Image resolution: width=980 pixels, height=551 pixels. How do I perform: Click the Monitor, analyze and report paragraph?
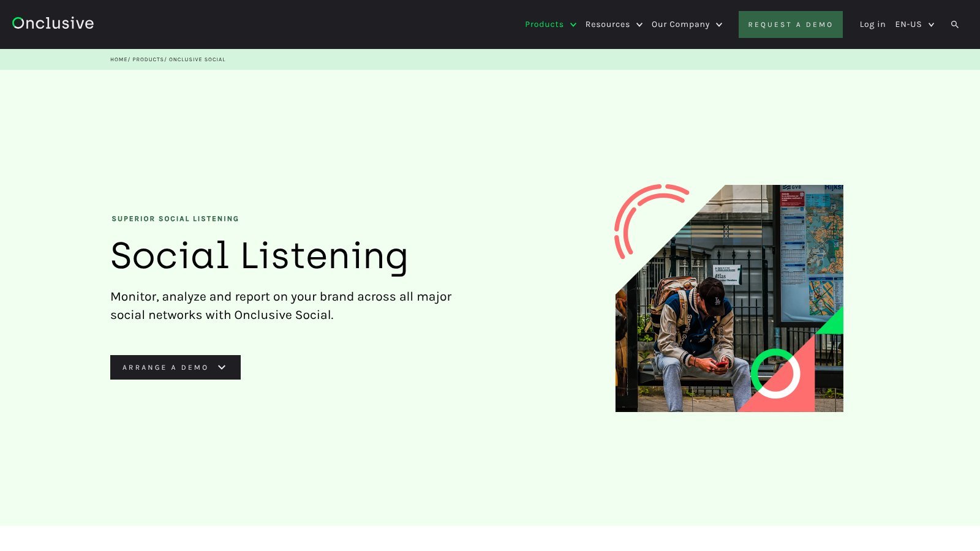pyautogui.click(x=281, y=305)
